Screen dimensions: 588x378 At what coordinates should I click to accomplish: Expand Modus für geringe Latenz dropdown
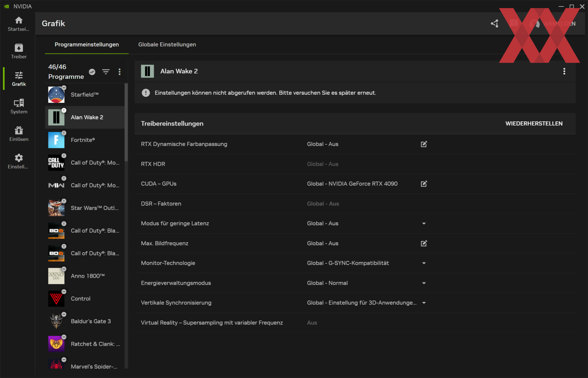point(424,223)
